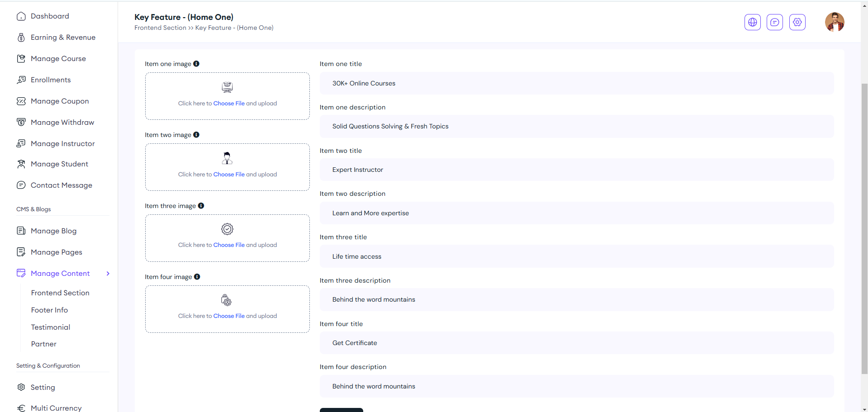Click the Item four title field
The width and height of the screenshot is (868, 412).
click(x=576, y=343)
